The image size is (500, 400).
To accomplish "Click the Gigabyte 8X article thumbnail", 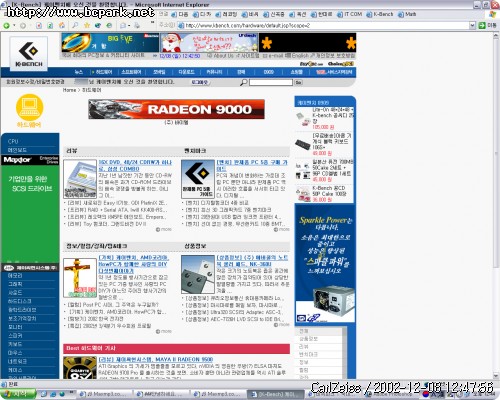I will 80,368.
